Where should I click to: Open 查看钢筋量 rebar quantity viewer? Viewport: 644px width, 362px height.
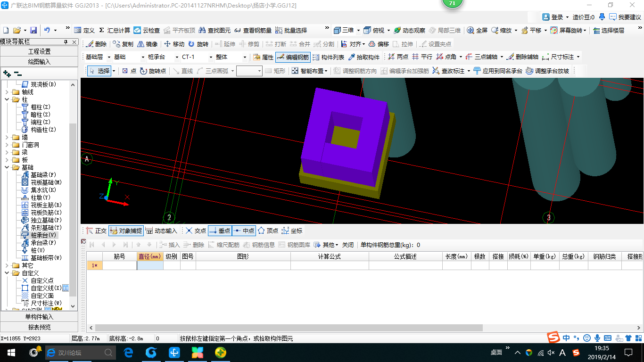click(x=253, y=30)
